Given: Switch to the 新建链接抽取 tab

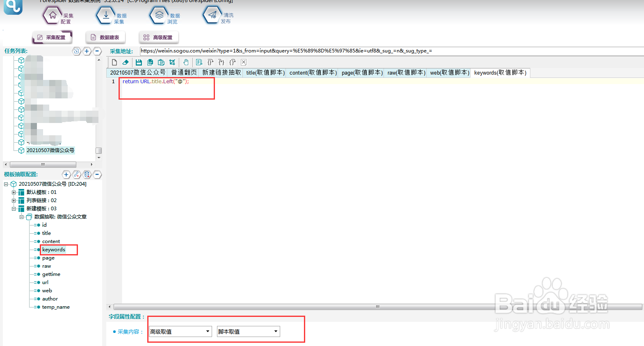Looking at the screenshot, I should pyautogui.click(x=222, y=73).
